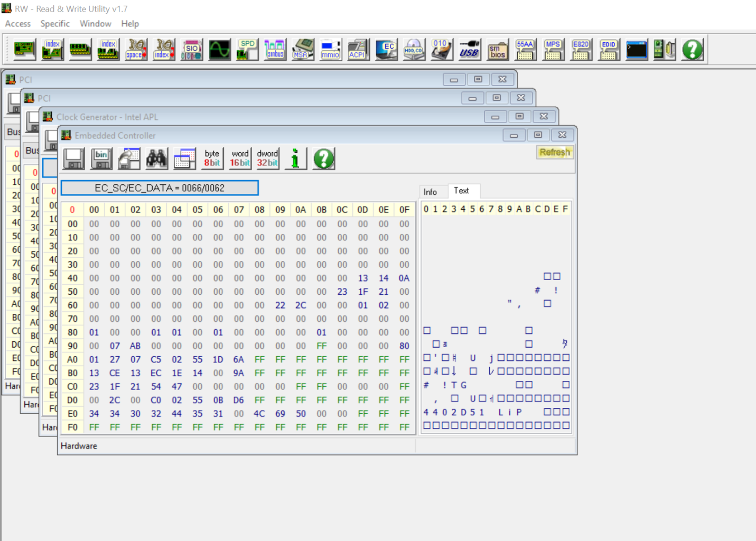This screenshot has height=541, width=756.
Task: Select hex cell AB in row 90
Action: (135, 346)
